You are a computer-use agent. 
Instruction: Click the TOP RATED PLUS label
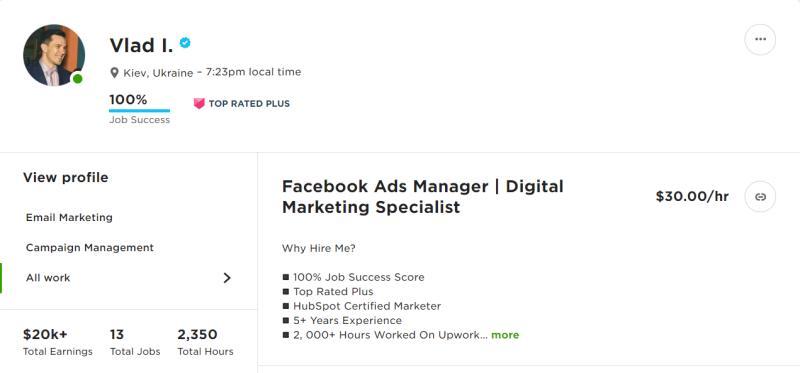(249, 104)
